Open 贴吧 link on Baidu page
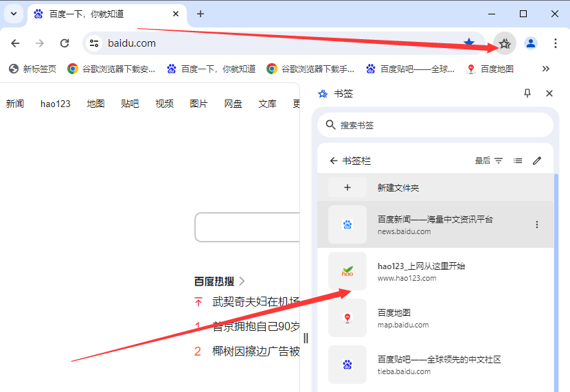The image size is (570, 392). tap(130, 104)
